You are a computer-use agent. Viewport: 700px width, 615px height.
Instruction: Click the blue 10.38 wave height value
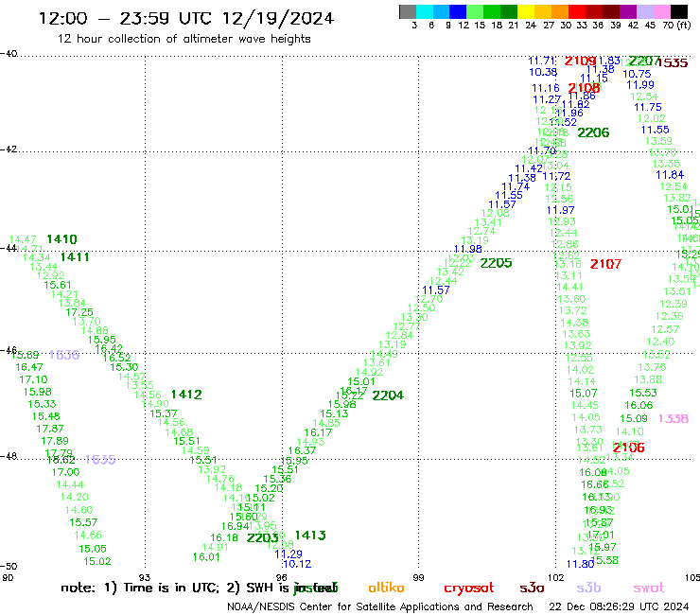[x=543, y=72]
